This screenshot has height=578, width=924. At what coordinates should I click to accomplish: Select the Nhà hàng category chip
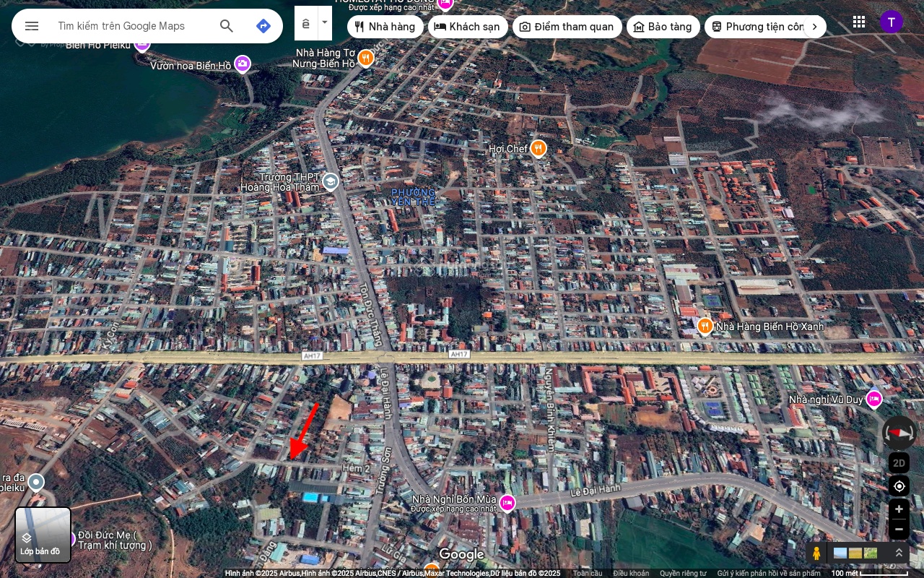[x=385, y=27]
